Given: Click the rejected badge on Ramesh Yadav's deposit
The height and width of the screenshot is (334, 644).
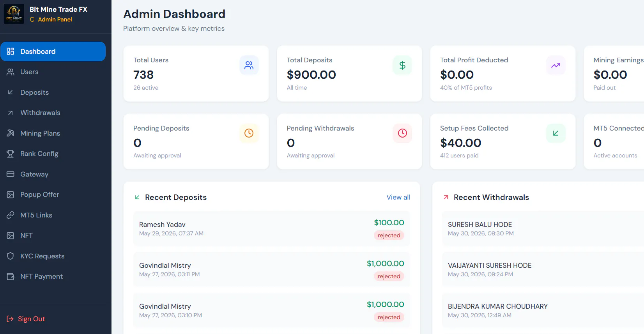Looking at the screenshot, I should (x=389, y=235).
